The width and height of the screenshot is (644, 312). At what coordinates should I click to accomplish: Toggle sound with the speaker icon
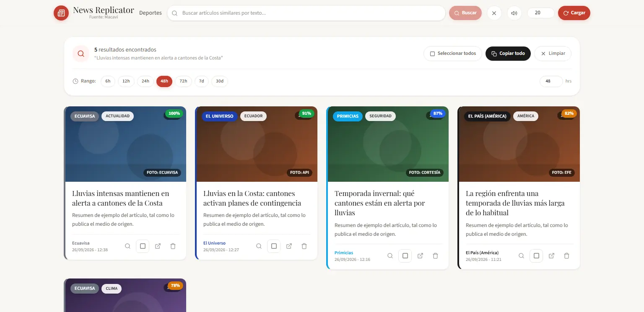514,13
